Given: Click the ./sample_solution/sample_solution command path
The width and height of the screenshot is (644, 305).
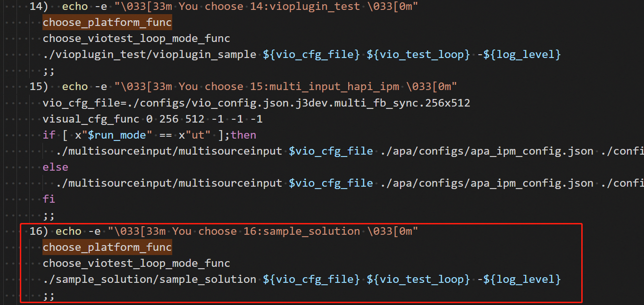Looking at the screenshot, I should click(x=149, y=279).
